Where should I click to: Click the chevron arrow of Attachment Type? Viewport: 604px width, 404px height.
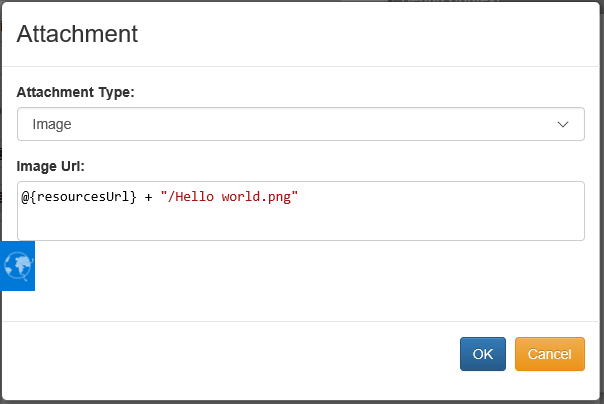[x=563, y=124]
